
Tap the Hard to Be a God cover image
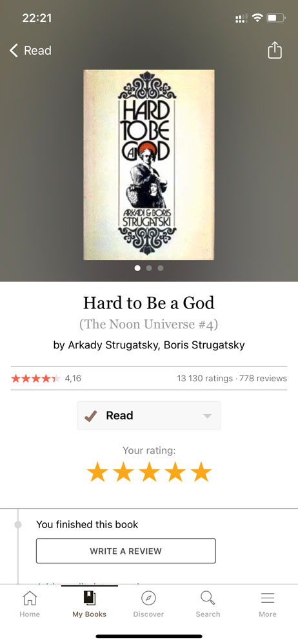pyautogui.click(x=149, y=165)
